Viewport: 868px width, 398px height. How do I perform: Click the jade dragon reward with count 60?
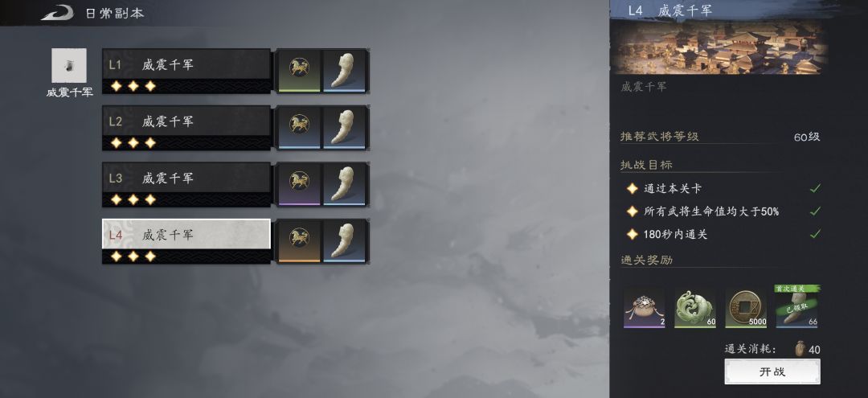point(694,307)
